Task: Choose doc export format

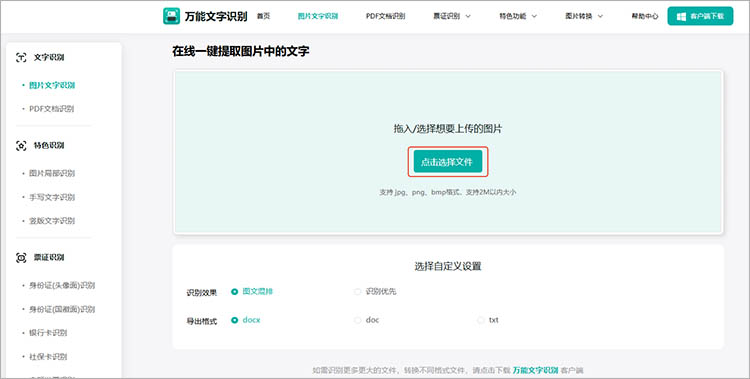Action: point(366,320)
